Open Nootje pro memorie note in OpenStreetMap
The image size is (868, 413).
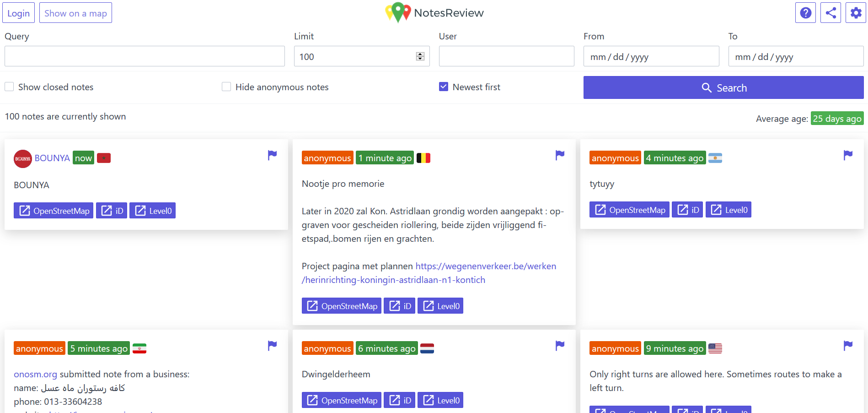pyautogui.click(x=342, y=306)
